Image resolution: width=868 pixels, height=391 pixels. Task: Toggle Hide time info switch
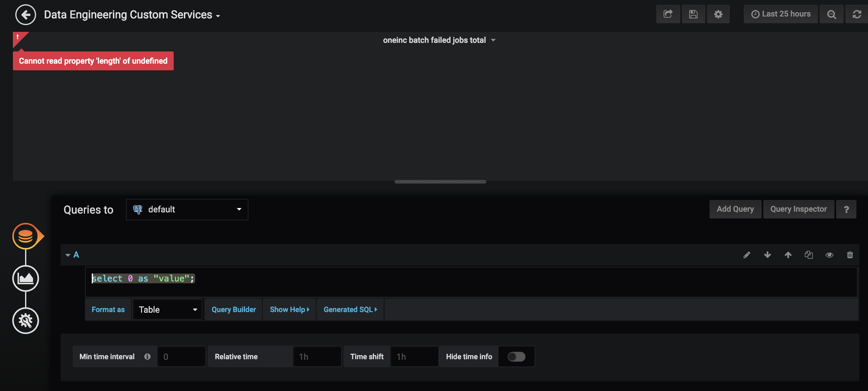516,357
